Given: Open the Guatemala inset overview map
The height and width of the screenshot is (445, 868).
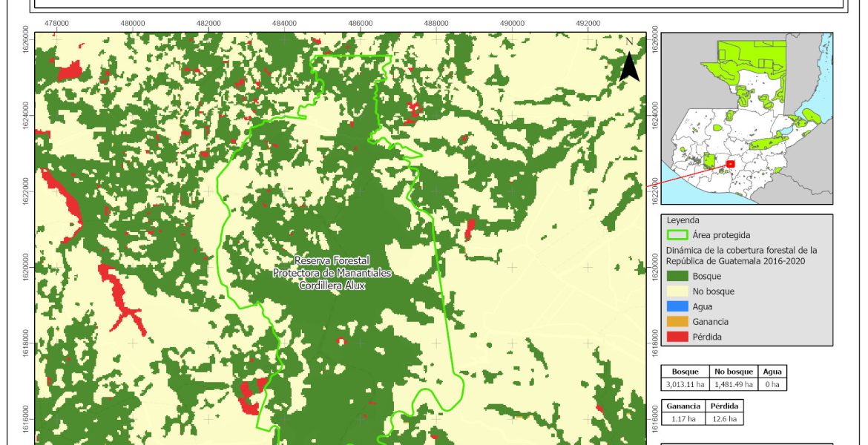Looking at the screenshot, I should pyautogui.click(x=746, y=118).
